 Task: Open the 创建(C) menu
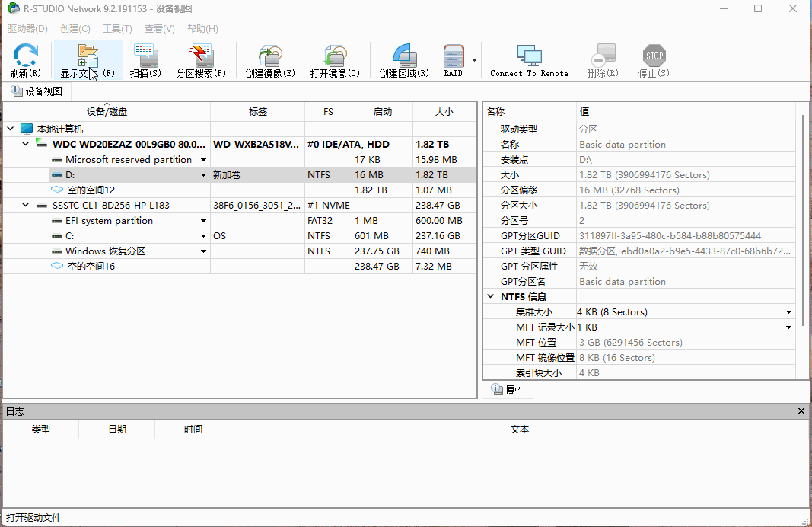click(75, 28)
